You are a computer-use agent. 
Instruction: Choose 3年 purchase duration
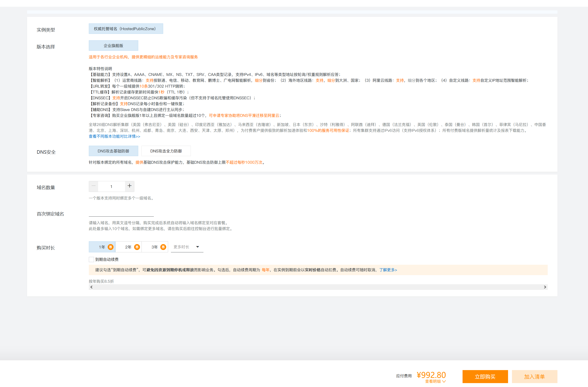154,247
